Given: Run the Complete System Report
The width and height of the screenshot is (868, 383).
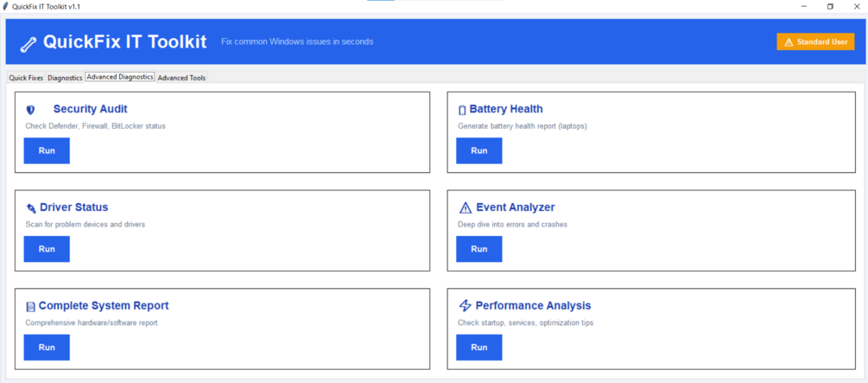Looking at the screenshot, I should pos(47,348).
